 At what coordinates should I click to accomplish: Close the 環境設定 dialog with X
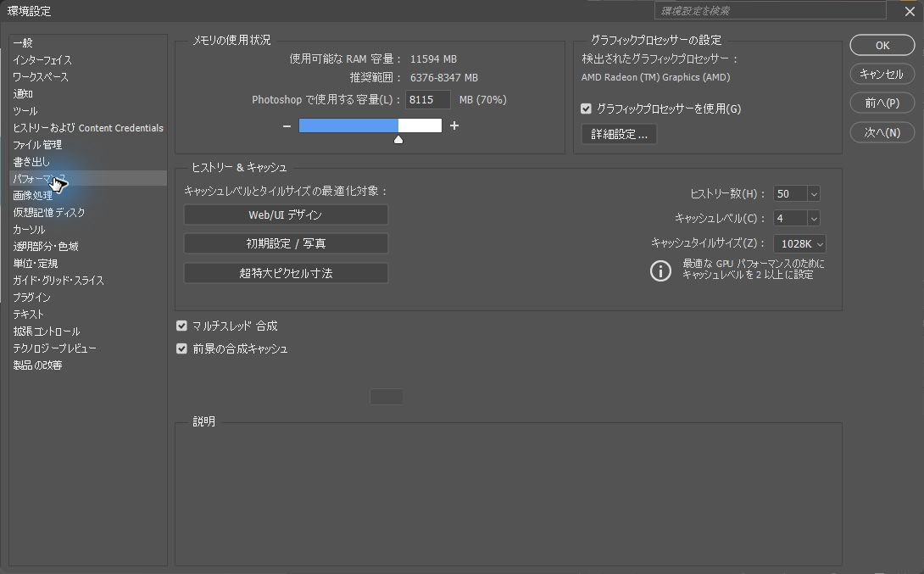pos(910,11)
